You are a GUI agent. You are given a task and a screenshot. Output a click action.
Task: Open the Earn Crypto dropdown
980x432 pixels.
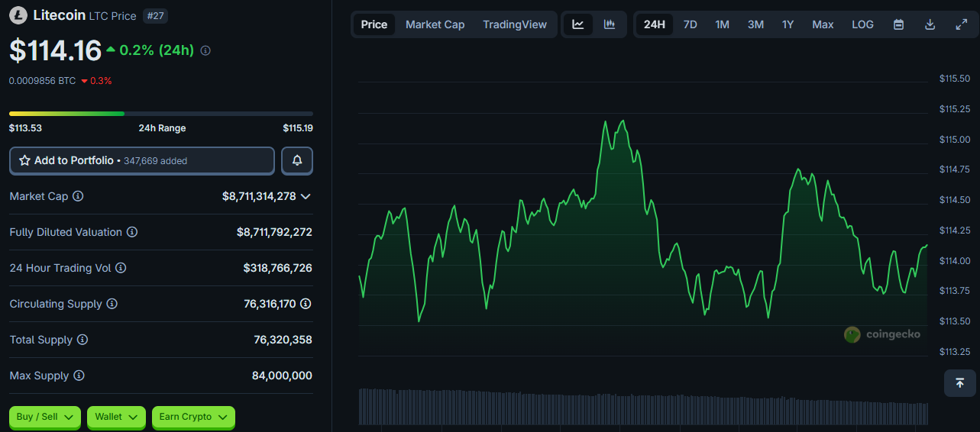193,417
